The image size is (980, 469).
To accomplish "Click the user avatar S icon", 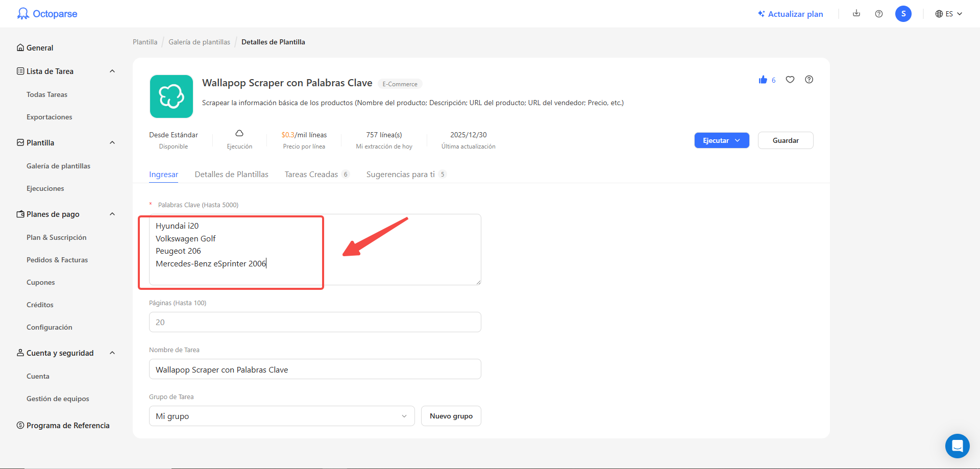I will pos(903,14).
